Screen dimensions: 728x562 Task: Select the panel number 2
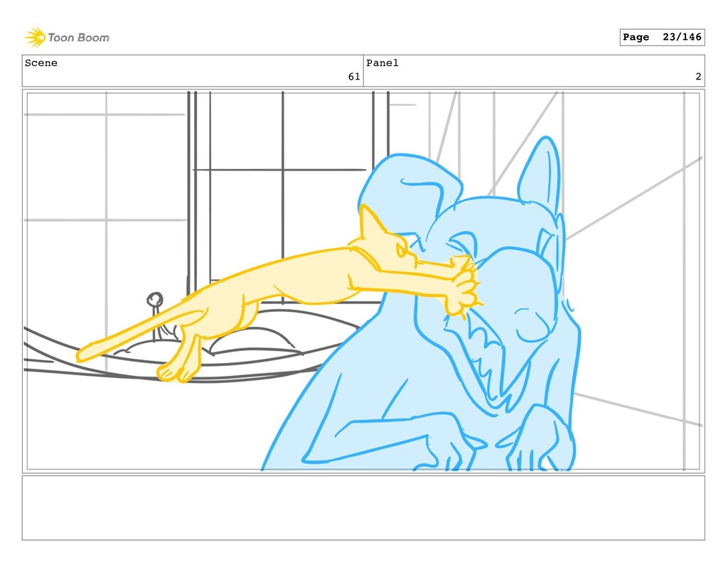point(698,77)
